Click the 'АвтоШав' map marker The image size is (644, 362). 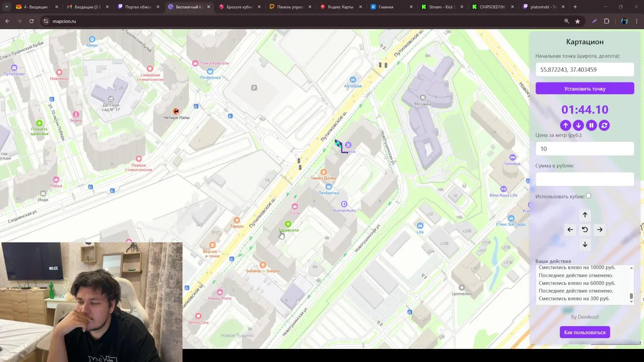(353, 79)
